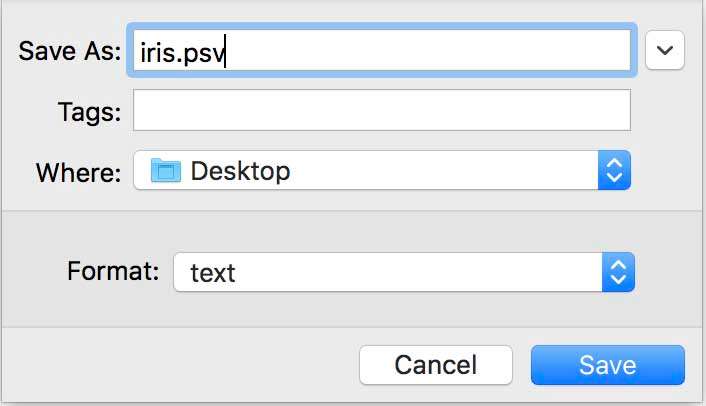Open the Where popup using its blue arrows

coord(614,171)
